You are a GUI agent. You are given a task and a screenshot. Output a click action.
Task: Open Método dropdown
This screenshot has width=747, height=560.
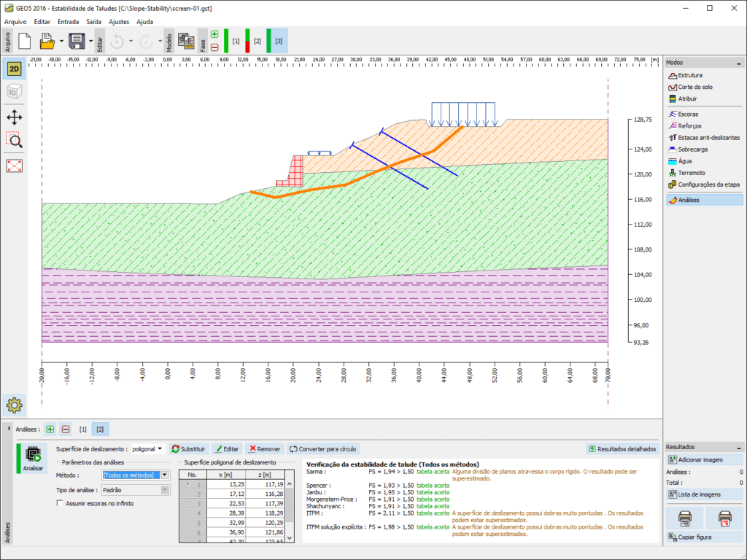pyautogui.click(x=136, y=475)
